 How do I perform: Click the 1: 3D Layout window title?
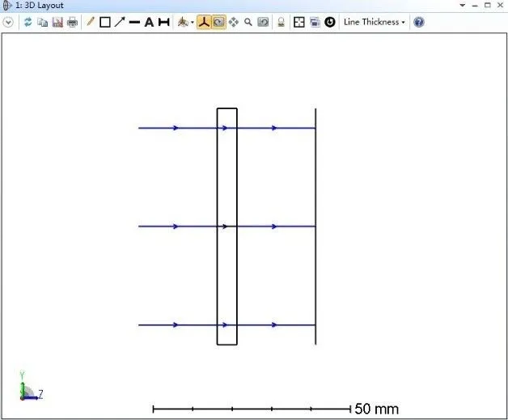[39, 6]
